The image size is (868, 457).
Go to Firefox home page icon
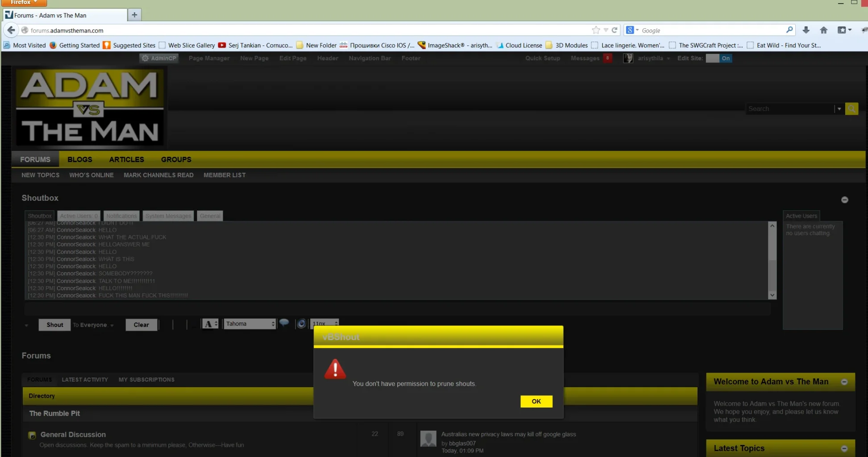coord(824,30)
